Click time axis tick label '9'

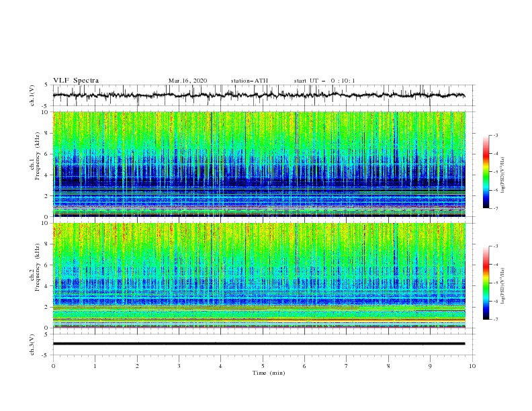[x=430, y=366]
